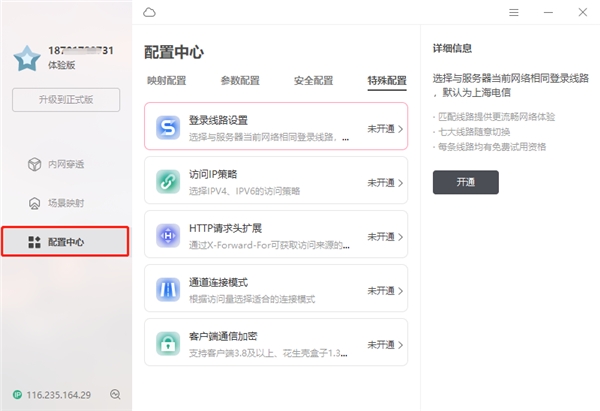Click the HTTP请求头扩展 purple icon
Screen dimensions: 600x411
tap(167, 236)
